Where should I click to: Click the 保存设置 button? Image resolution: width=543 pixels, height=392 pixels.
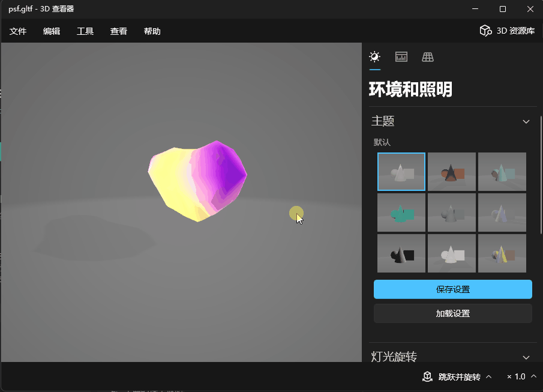[x=452, y=289]
